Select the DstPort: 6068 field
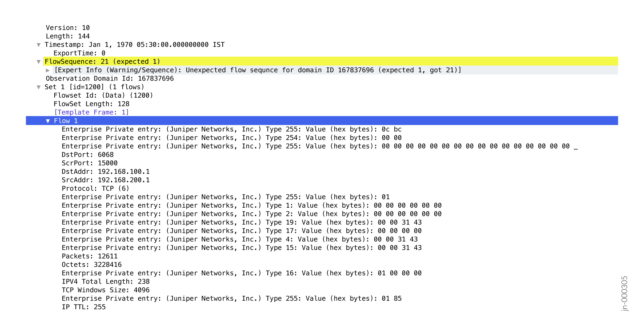644x332 pixels. coord(88,155)
